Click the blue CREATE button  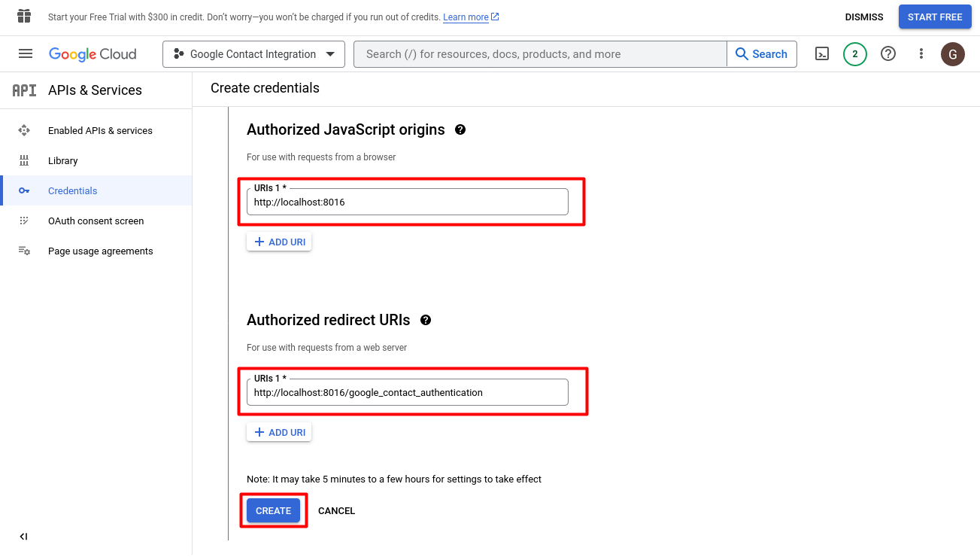[273, 510]
